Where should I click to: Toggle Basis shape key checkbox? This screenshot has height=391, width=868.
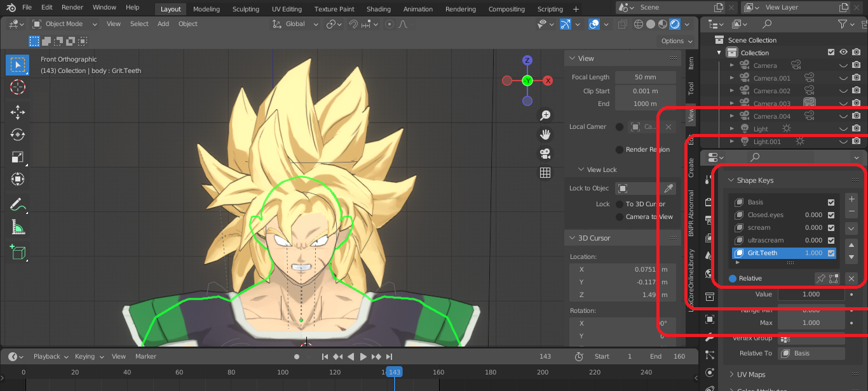pos(831,202)
